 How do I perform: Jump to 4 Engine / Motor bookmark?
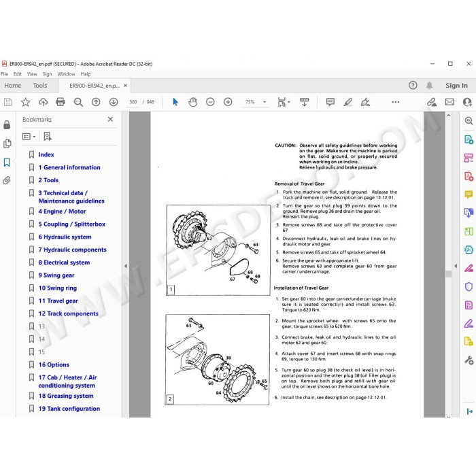62,211
